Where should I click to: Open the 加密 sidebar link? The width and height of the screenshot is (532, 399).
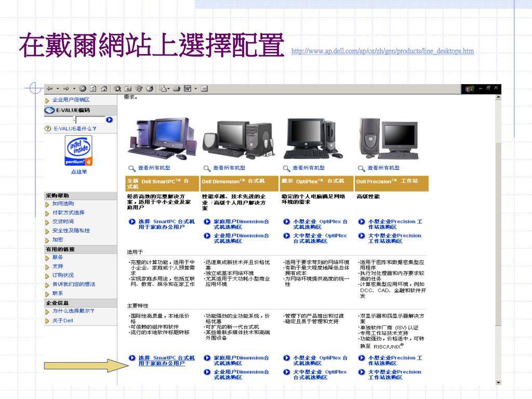tap(58, 240)
